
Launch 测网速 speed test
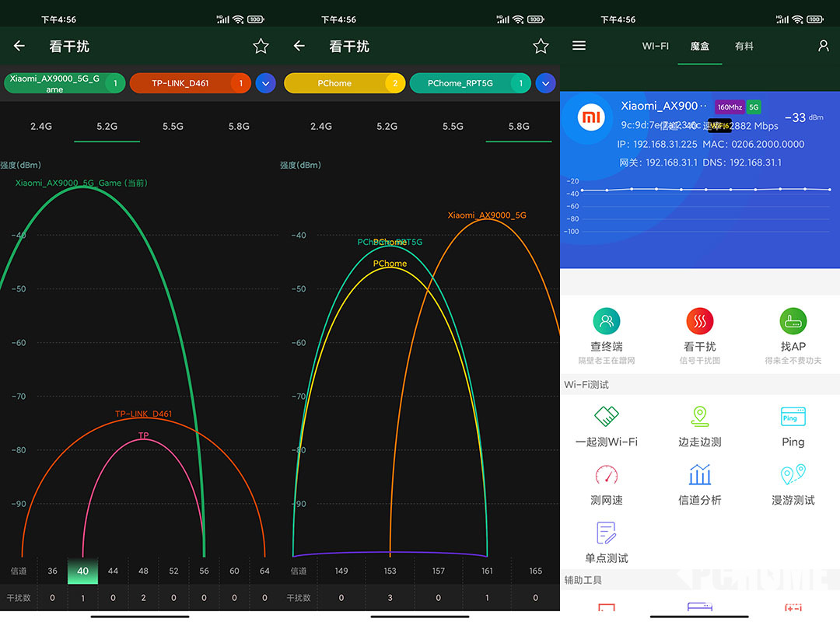[x=606, y=475]
